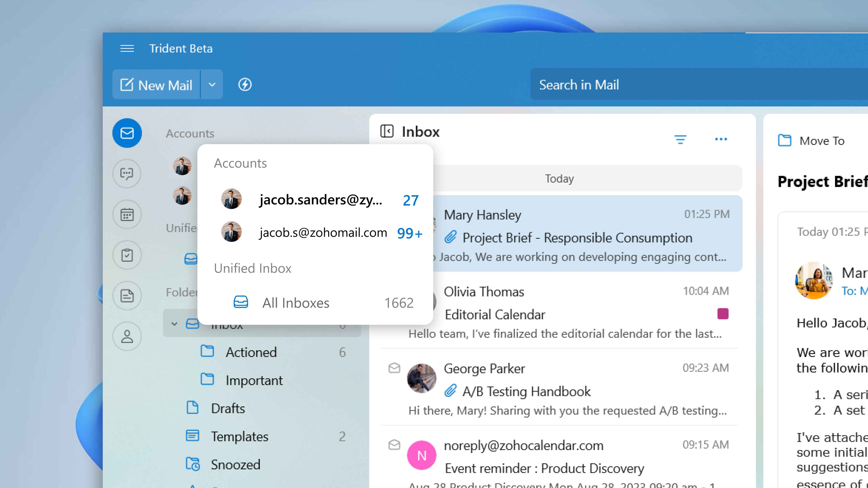Click the calendar icon in sidebar

tap(127, 214)
